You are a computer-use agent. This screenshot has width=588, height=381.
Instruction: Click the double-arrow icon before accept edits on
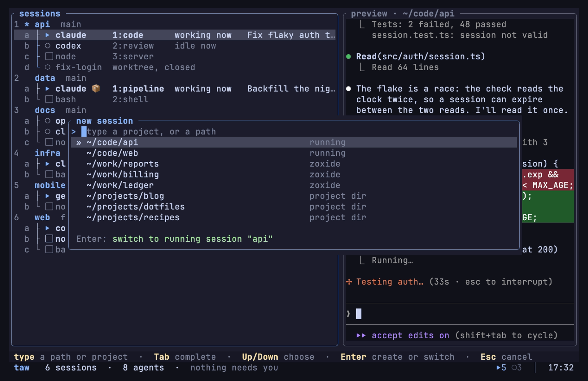(x=361, y=335)
